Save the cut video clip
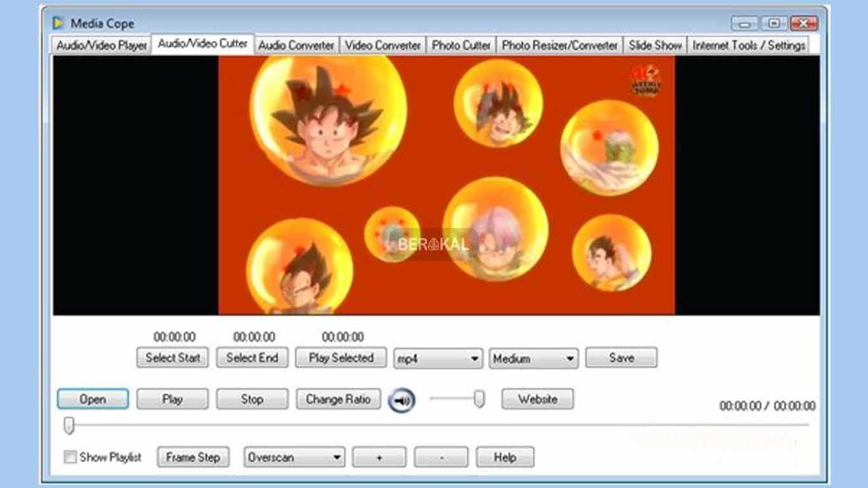The width and height of the screenshot is (868, 488). [621, 358]
